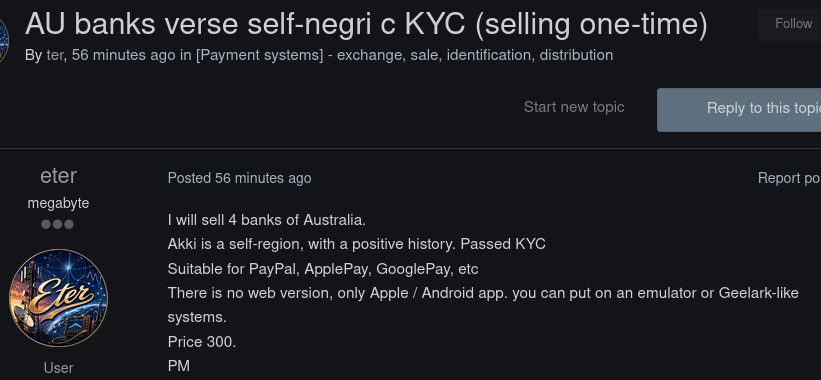Viewport: 821px width, 380px height.
Task: Open the Reply to this topic button
Action: click(739, 109)
